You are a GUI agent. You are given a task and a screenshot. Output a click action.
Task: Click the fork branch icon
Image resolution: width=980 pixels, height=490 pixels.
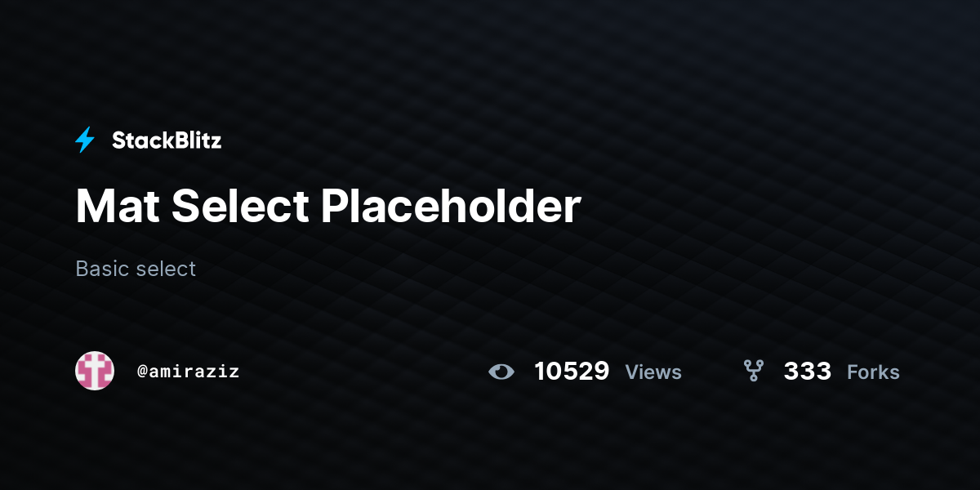(x=753, y=371)
